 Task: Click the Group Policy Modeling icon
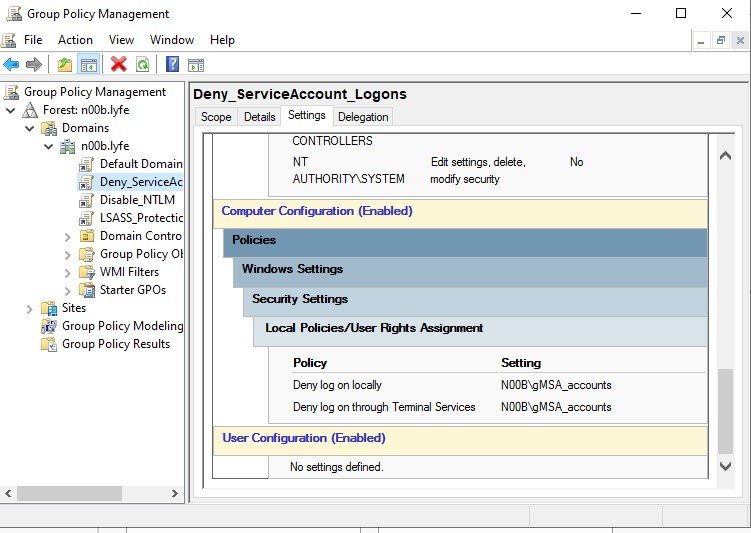click(x=49, y=326)
